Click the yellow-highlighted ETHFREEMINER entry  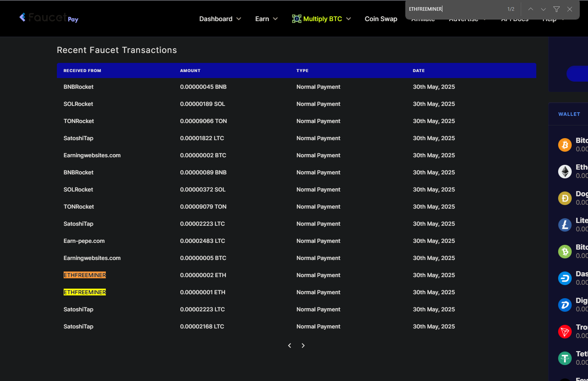click(x=85, y=292)
